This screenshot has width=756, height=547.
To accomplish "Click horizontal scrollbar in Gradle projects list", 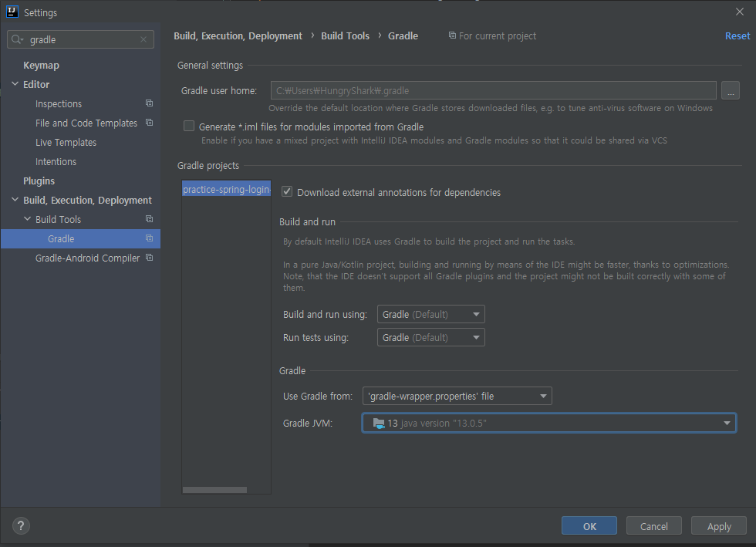I will pyautogui.click(x=214, y=490).
